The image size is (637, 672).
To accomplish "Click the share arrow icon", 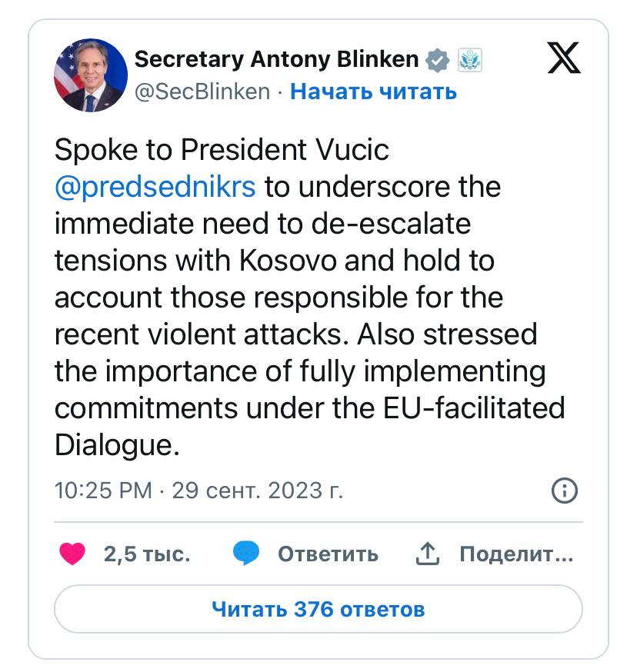I will 427,554.
